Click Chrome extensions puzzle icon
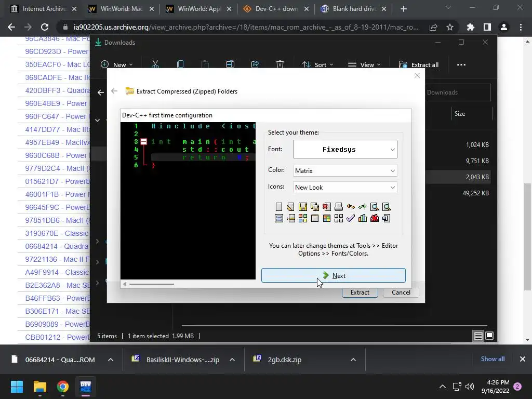 [470, 27]
